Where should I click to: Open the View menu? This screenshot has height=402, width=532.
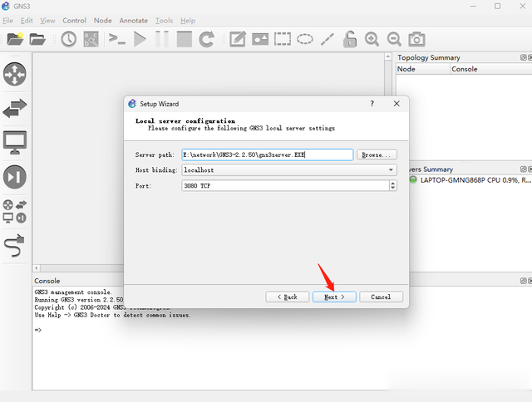[47, 21]
